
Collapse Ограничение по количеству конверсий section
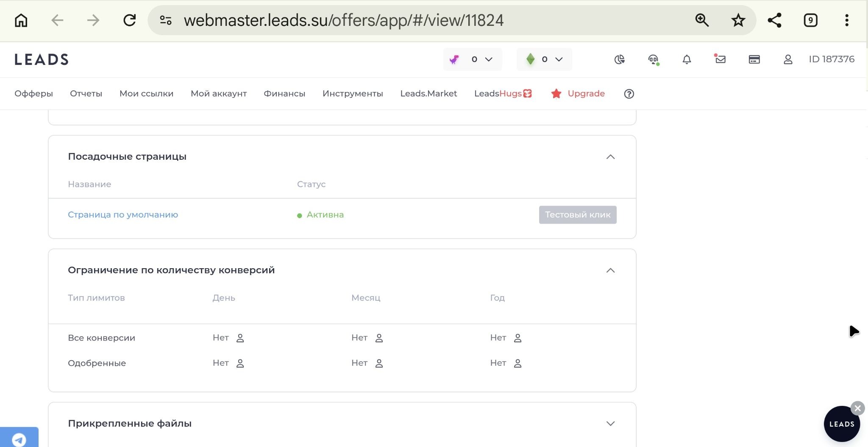click(x=610, y=270)
